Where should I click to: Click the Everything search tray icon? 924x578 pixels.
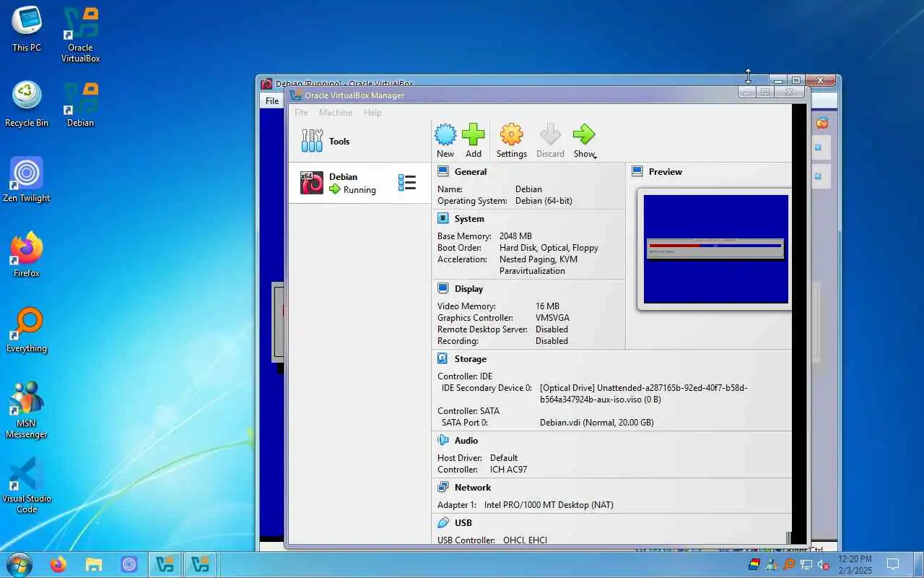pyautogui.click(x=788, y=564)
